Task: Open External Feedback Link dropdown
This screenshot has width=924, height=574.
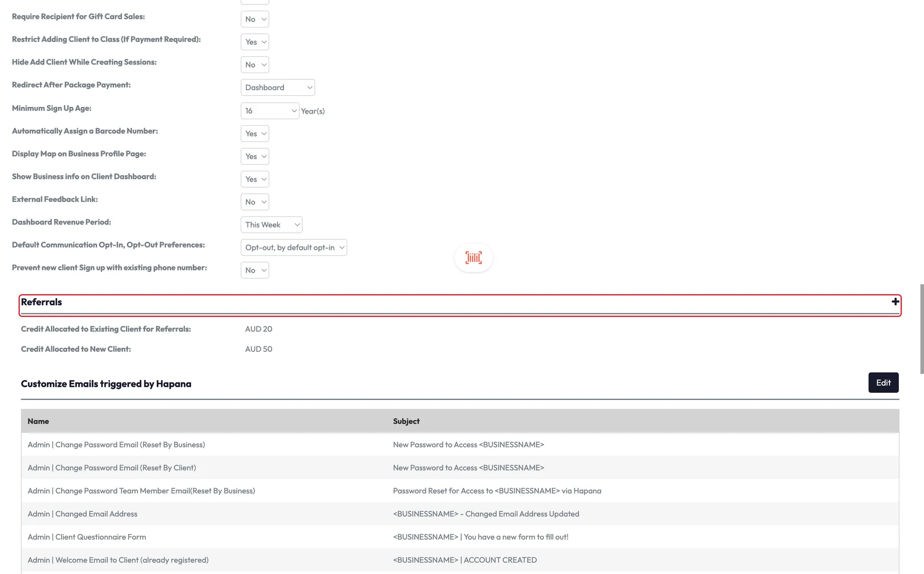Action: point(255,202)
